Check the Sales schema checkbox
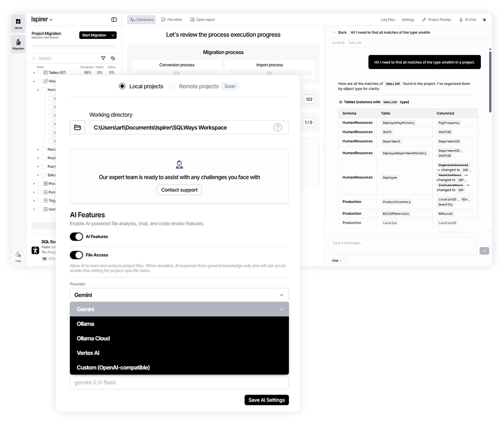The image size is (504, 423). click(x=44, y=175)
